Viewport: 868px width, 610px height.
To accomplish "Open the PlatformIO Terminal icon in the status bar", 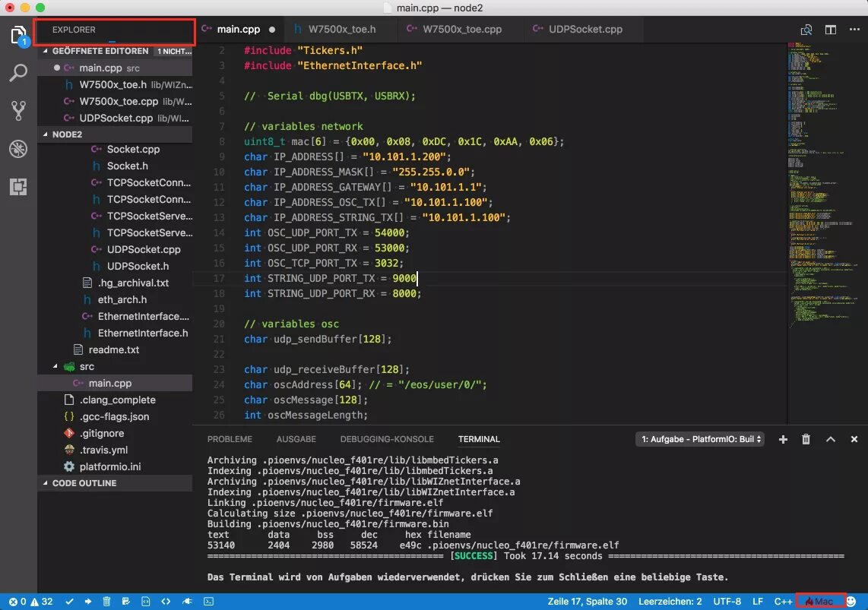I will 209,601.
